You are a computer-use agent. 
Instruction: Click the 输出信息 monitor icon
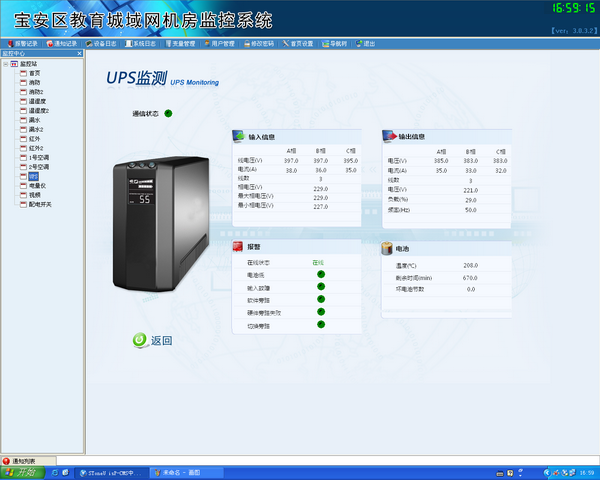tap(388, 136)
